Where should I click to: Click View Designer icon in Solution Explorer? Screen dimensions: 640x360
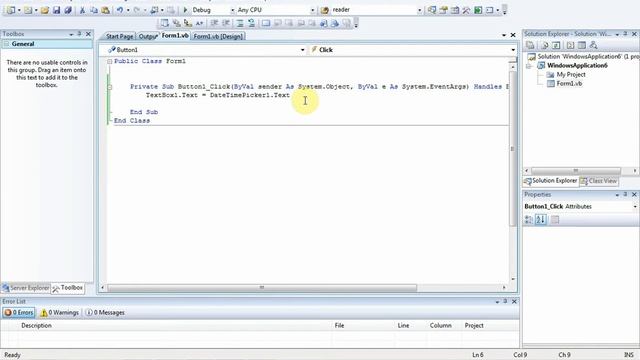(x=582, y=45)
